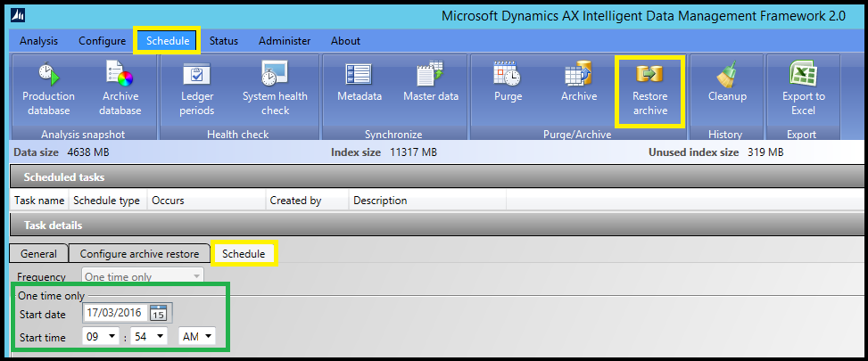Switch to the Analysis ribbon tab
The height and width of the screenshot is (361, 868).
pos(38,41)
